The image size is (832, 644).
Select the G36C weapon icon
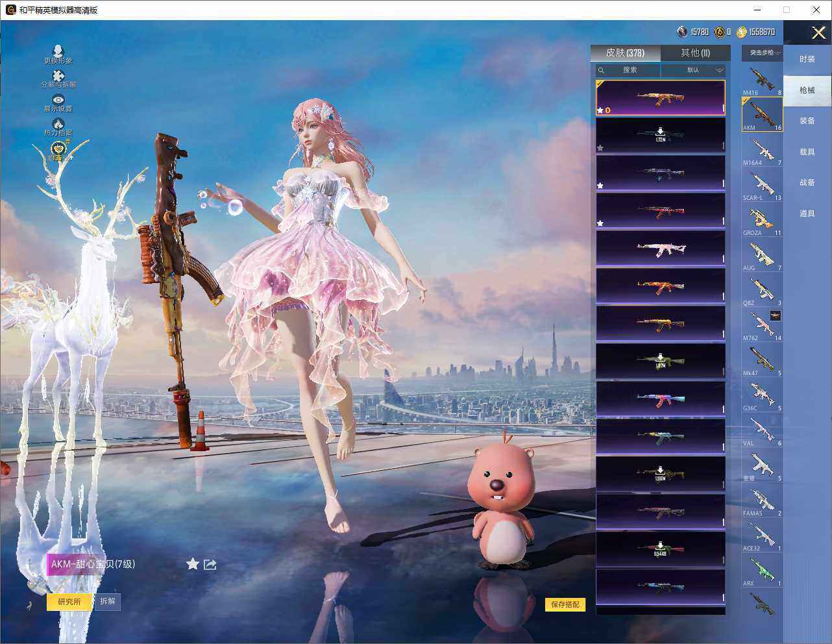(763, 395)
